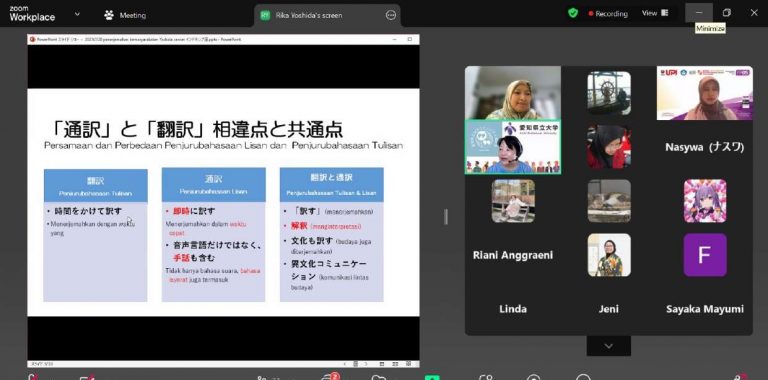Click the Nasywa (ナスワ) name label

coord(705,147)
